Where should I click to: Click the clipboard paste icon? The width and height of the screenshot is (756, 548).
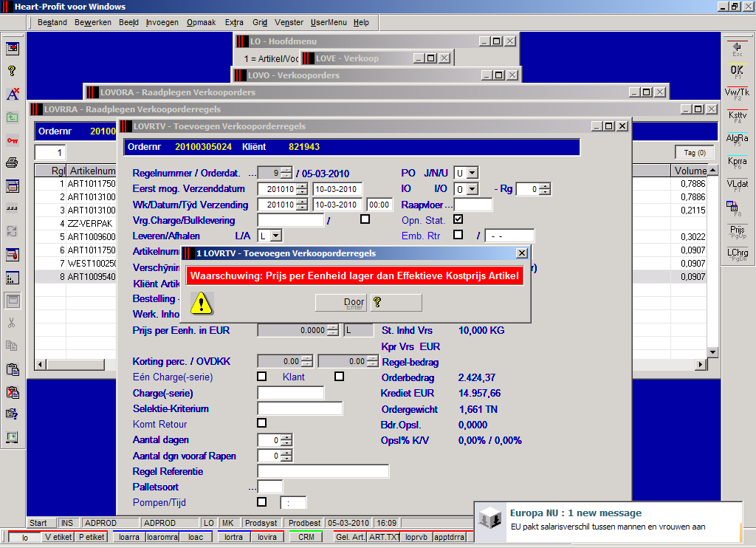(x=12, y=369)
